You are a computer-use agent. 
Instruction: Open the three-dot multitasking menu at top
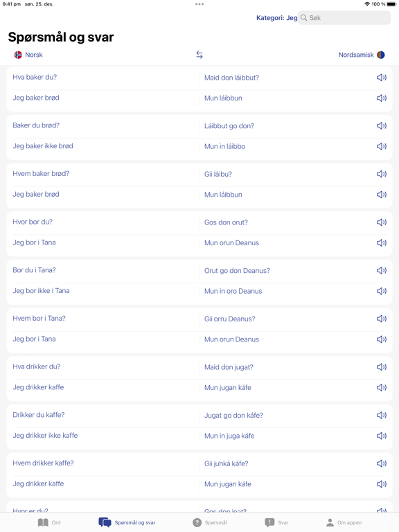199,4
